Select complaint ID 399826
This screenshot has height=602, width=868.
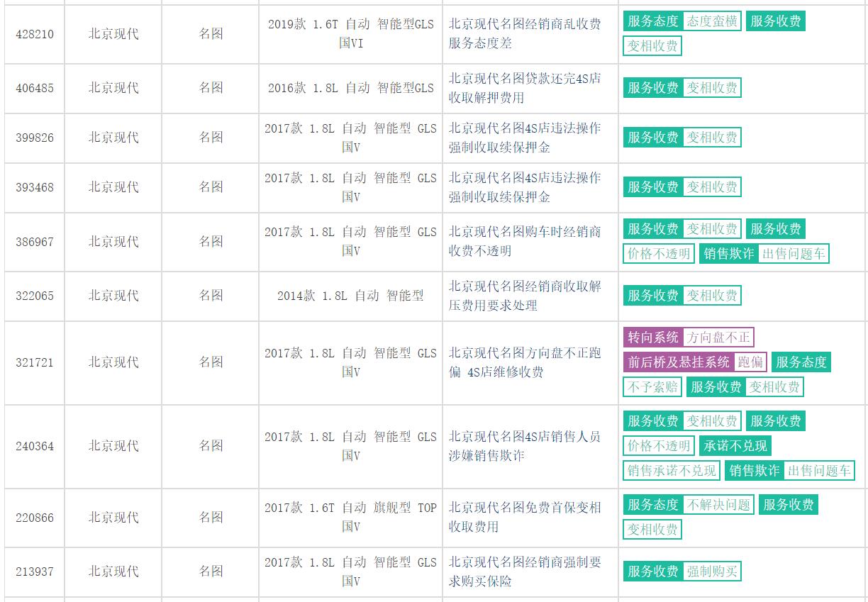point(35,138)
